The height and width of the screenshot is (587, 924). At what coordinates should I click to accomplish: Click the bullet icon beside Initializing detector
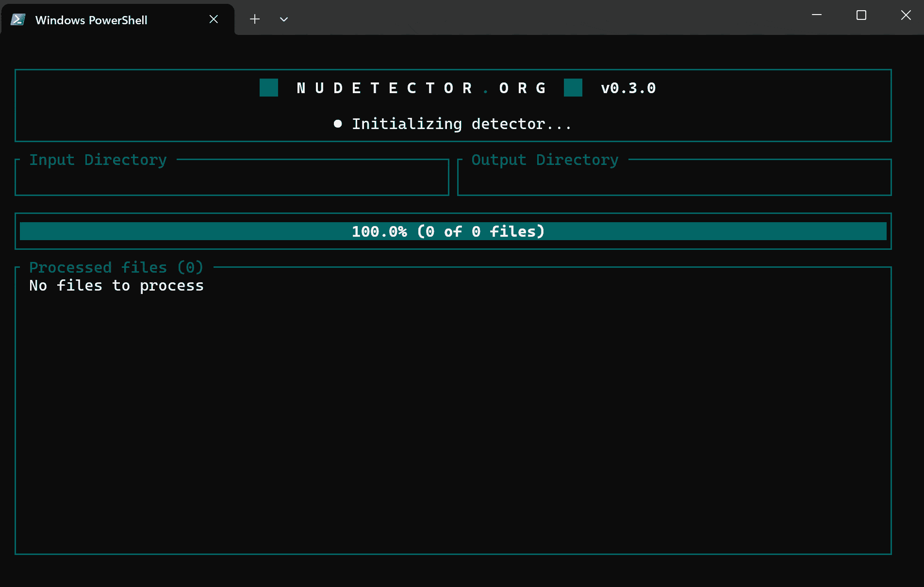(337, 124)
